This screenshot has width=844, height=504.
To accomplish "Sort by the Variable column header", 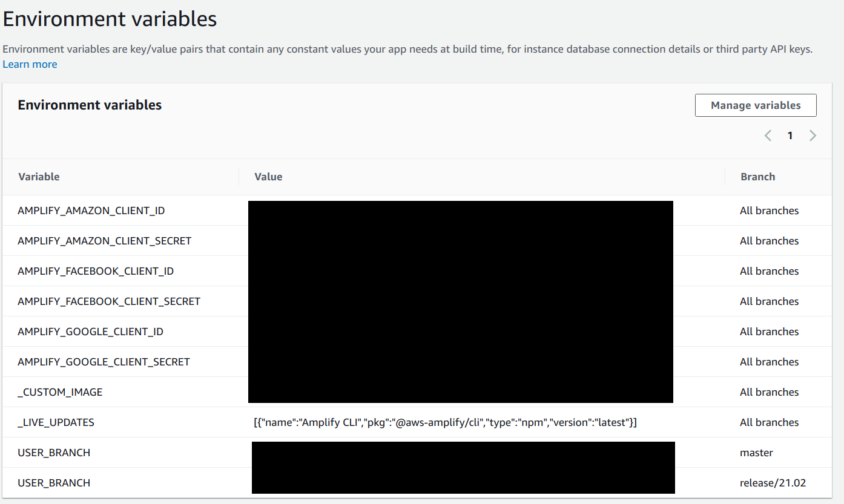I will click(39, 176).
